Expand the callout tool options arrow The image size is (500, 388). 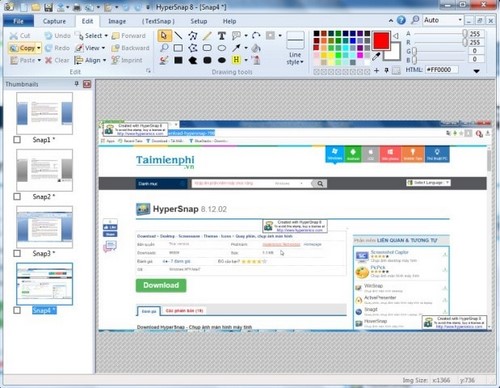246,35
